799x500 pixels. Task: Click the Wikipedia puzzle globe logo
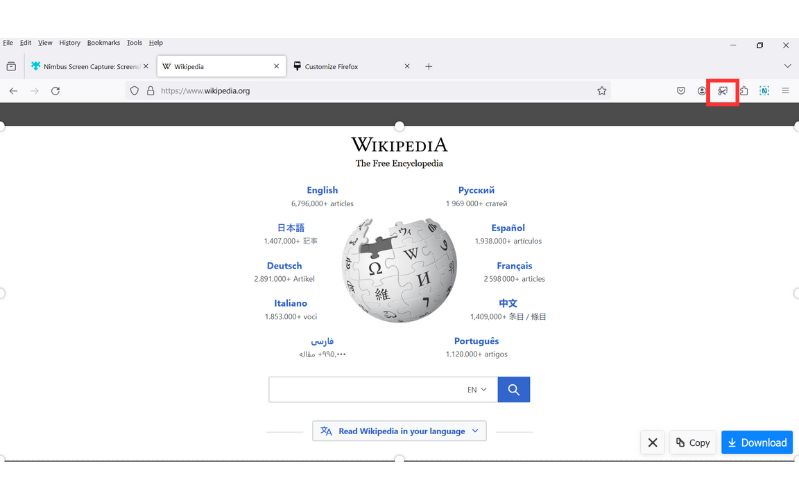tap(399, 270)
